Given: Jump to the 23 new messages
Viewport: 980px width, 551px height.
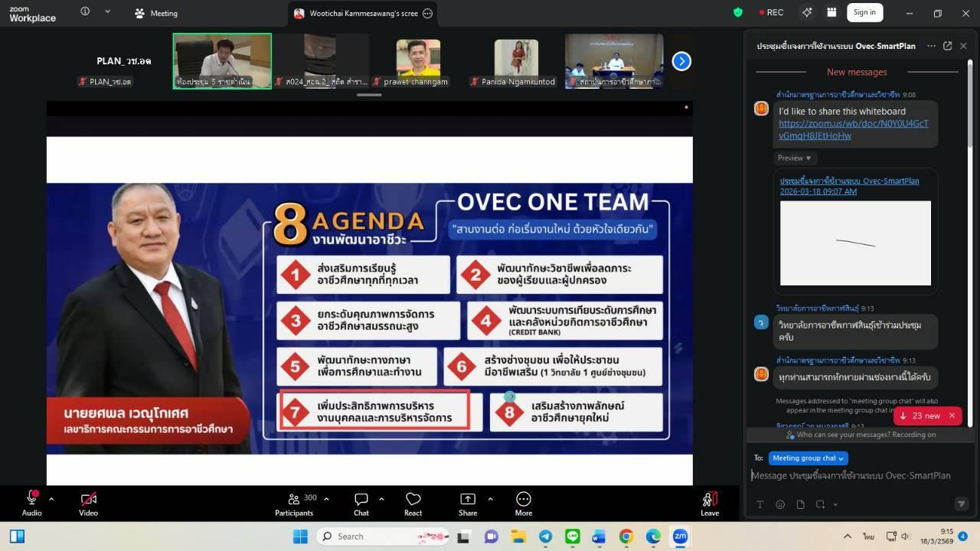Looking at the screenshot, I should [926, 416].
